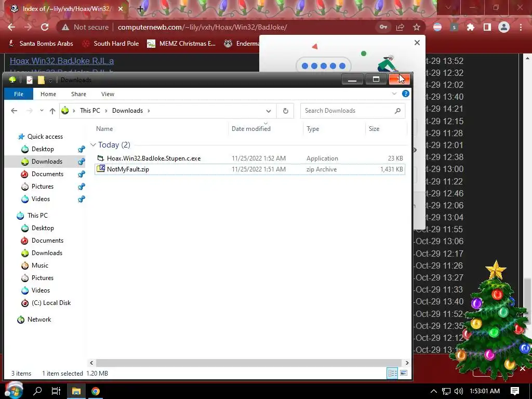The width and height of the screenshot is (532, 399).
Task: Click the Search Downloads field
Action: coord(353,111)
